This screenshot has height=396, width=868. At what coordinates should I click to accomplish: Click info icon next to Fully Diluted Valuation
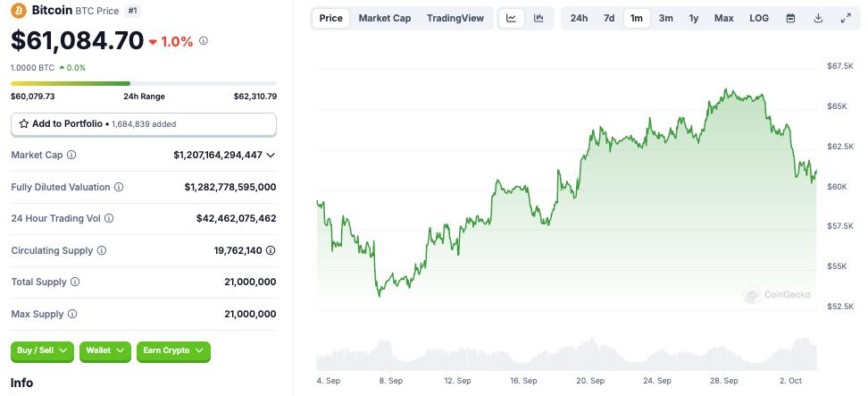119,187
